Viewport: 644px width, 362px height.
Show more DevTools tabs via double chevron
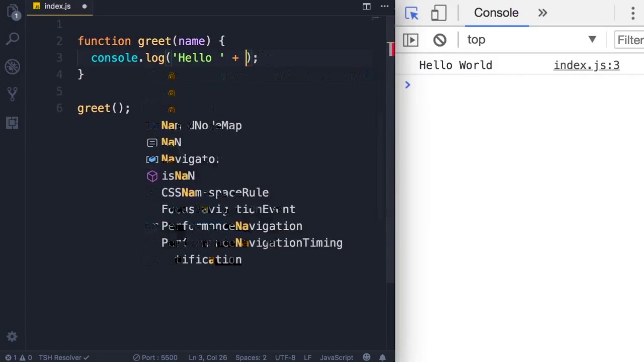pos(542,13)
